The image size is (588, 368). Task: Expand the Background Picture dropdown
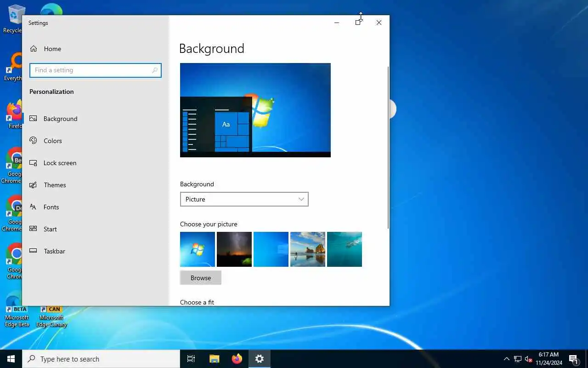pyautogui.click(x=244, y=199)
